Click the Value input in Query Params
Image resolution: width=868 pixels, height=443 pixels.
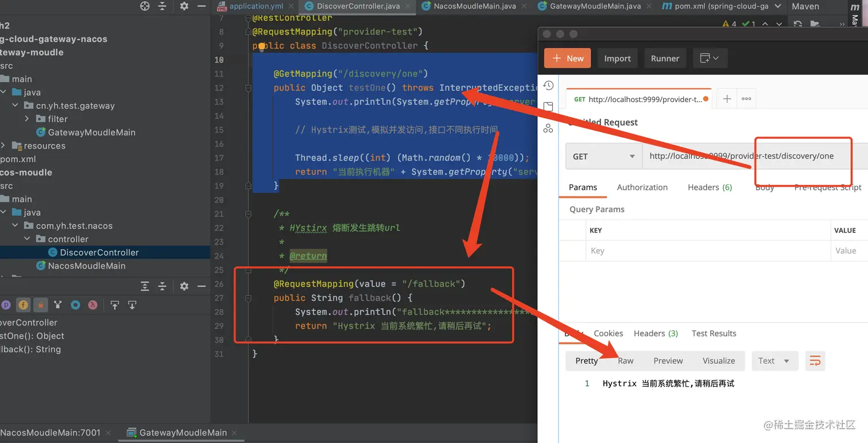[x=850, y=251]
